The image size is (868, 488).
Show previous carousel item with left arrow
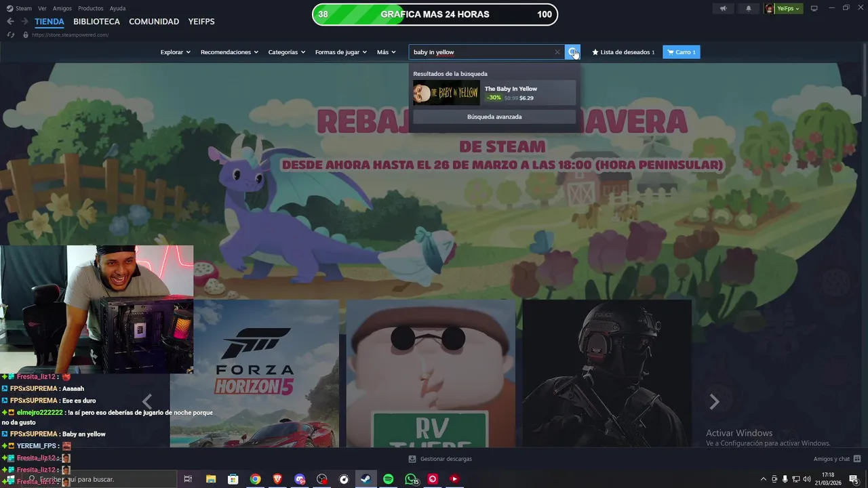tap(147, 402)
